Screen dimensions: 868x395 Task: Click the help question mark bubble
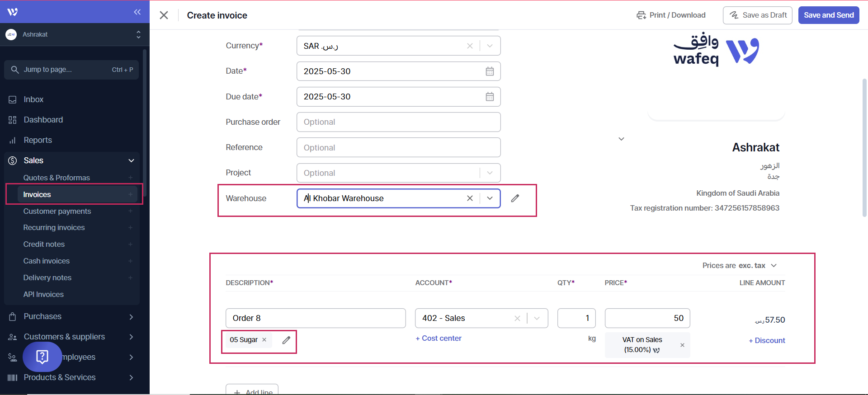click(x=42, y=357)
